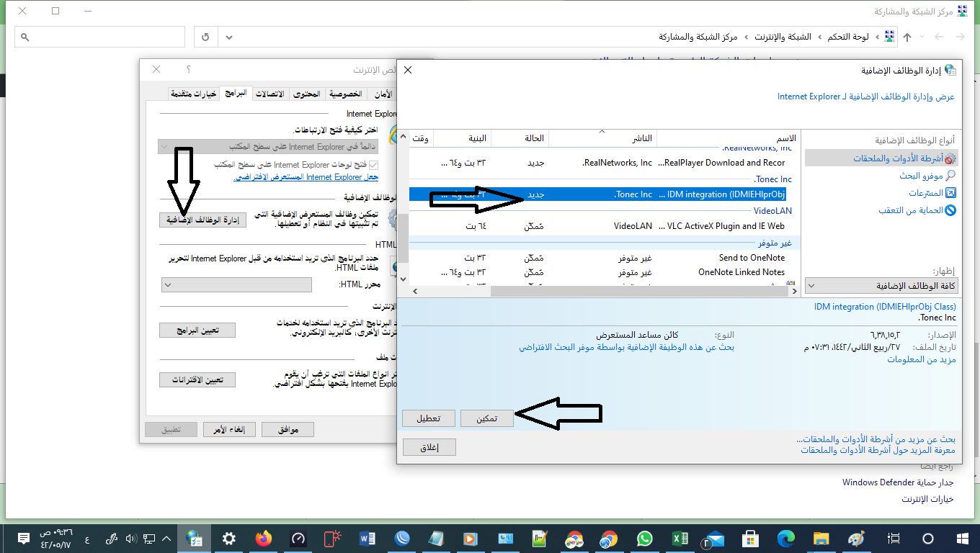This screenshot has width=980, height=553.
Task: Launch Microsoft Edge from the taskbar
Action: [785, 538]
